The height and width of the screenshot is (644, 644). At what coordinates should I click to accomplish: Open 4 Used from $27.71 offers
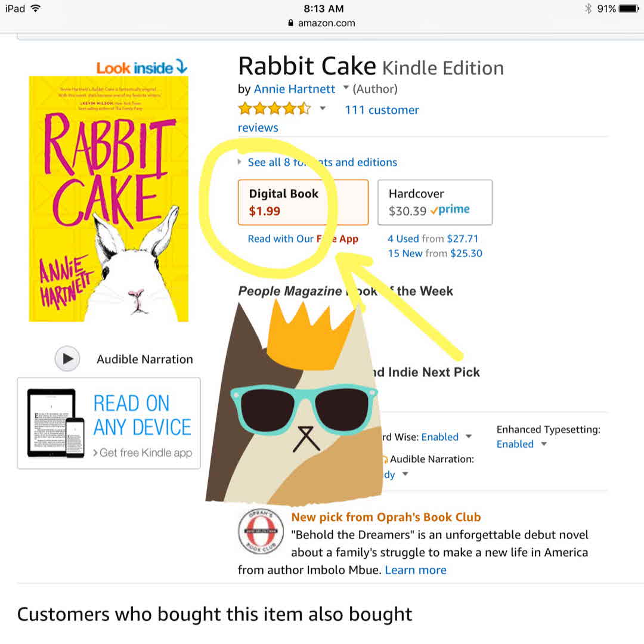coord(433,239)
